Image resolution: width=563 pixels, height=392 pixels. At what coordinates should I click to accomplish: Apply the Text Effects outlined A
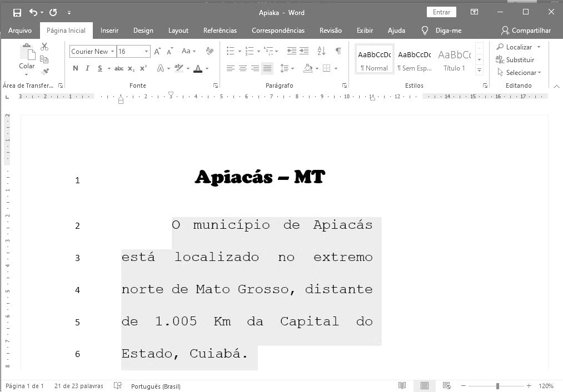click(161, 68)
